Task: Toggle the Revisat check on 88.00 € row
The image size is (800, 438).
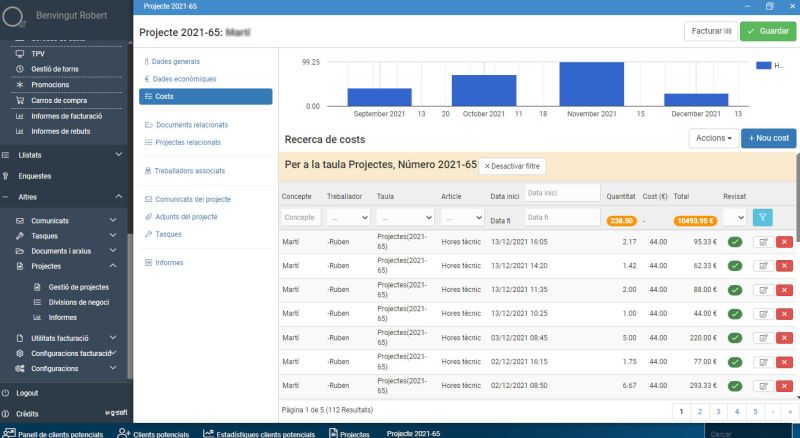Action: coord(735,290)
